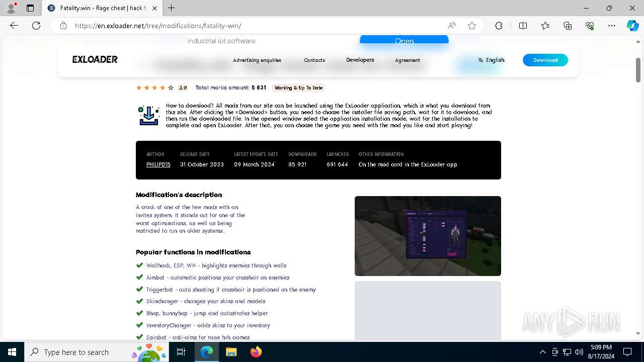Image resolution: width=644 pixels, height=362 pixels.
Task: Click the taskbar search box
Action: (x=97, y=352)
